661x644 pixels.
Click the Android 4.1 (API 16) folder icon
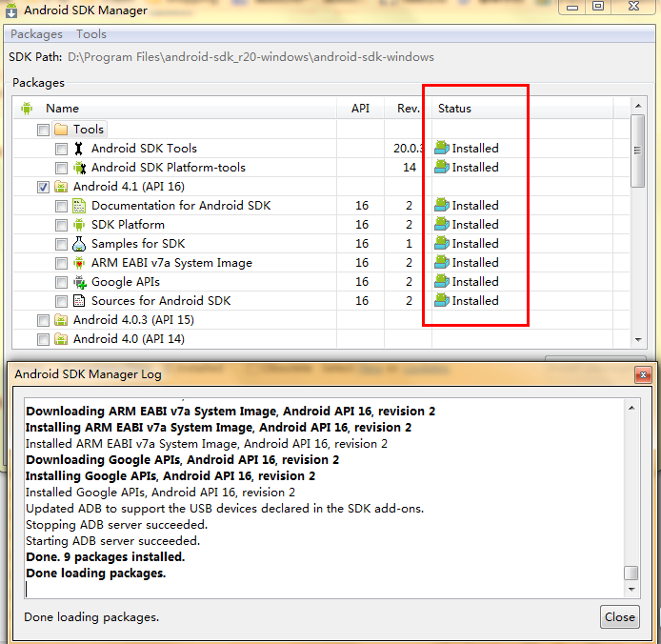point(61,187)
